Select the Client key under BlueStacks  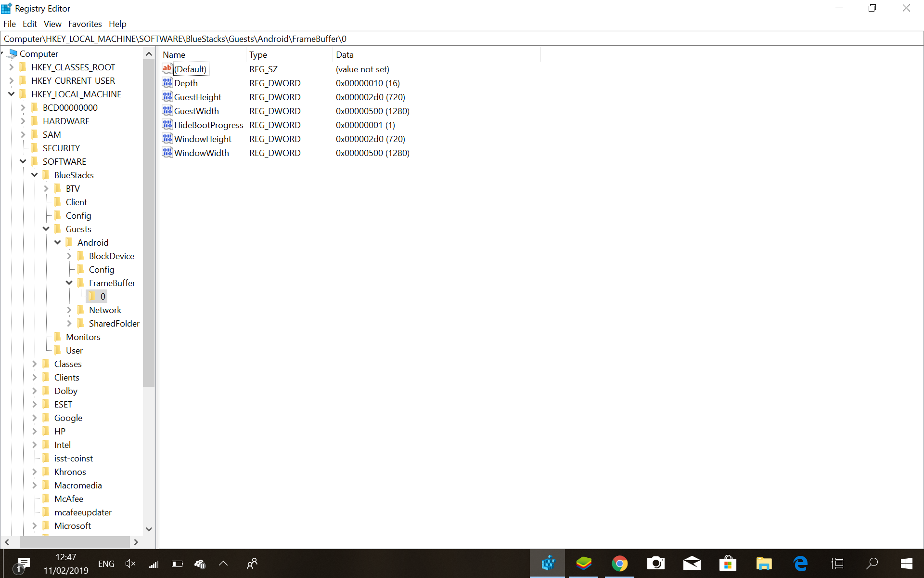pos(77,202)
